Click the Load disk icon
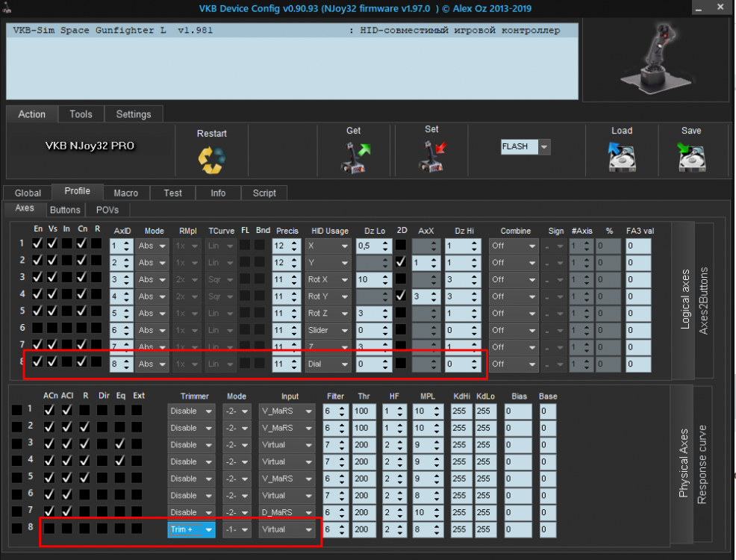 click(x=621, y=158)
